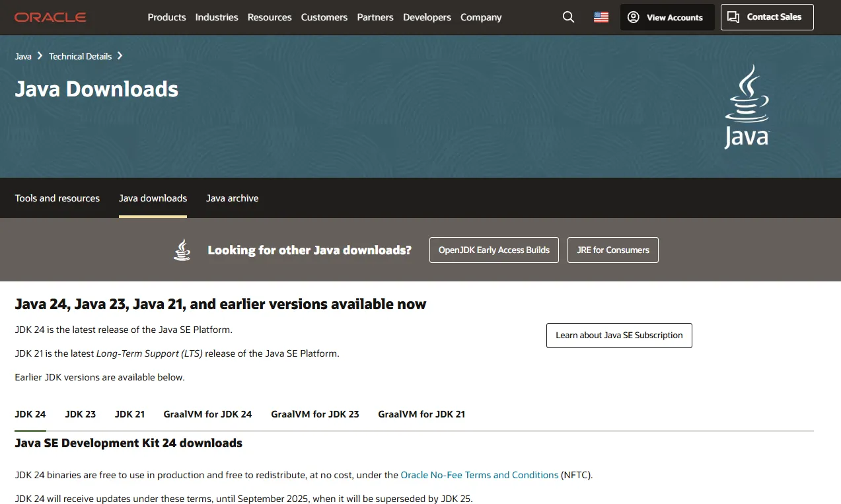
Task: Click 'JDK 24 is the latest release' sentence
Action: pos(124,330)
